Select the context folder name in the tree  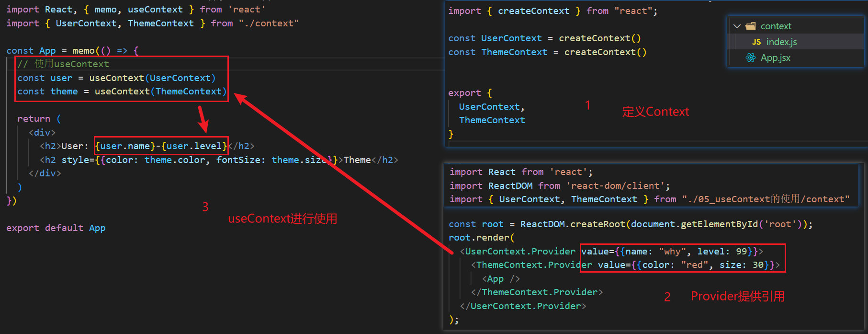pos(776,26)
